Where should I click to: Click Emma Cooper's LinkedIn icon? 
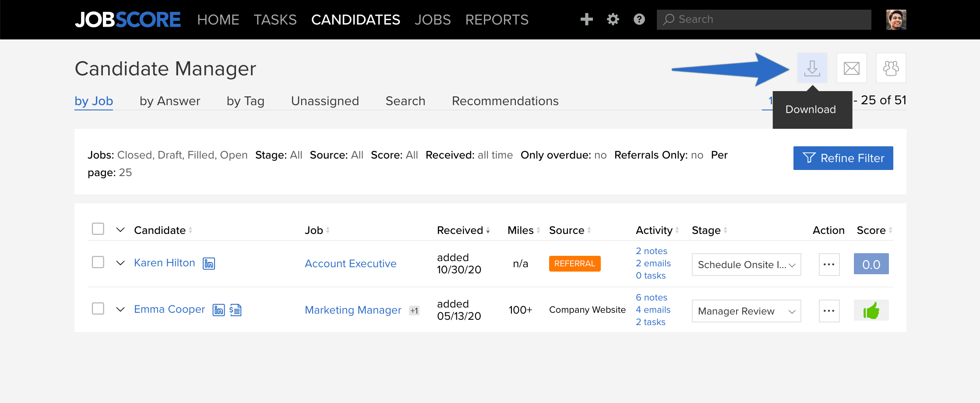[x=219, y=310]
